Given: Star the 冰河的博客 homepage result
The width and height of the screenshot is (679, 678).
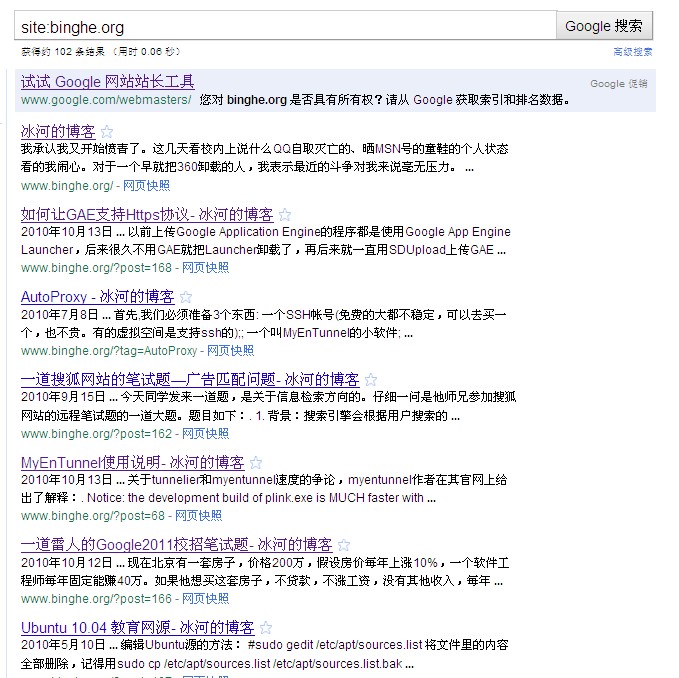Looking at the screenshot, I should [107, 131].
